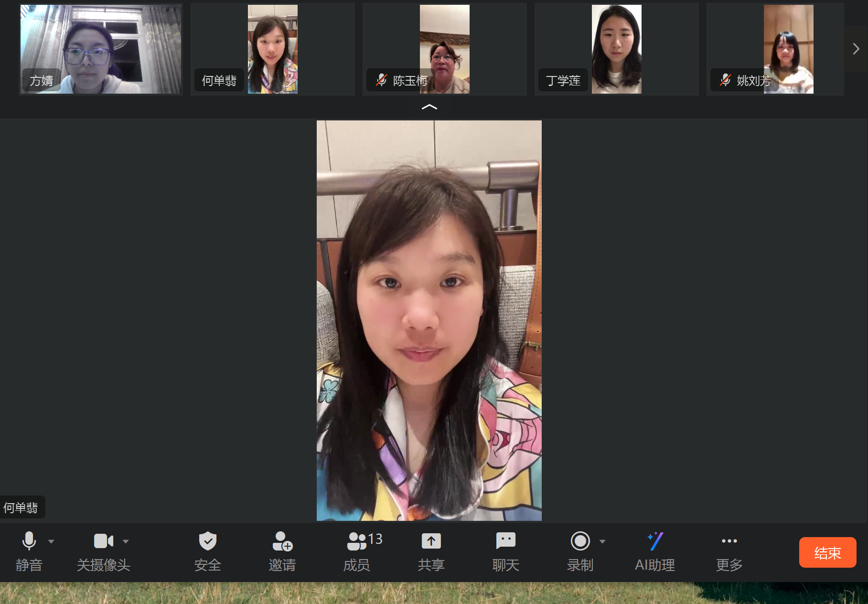Image resolution: width=868 pixels, height=604 pixels.
Task: Click muted mic icon on 陈玉梅 tile
Action: coord(381,80)
